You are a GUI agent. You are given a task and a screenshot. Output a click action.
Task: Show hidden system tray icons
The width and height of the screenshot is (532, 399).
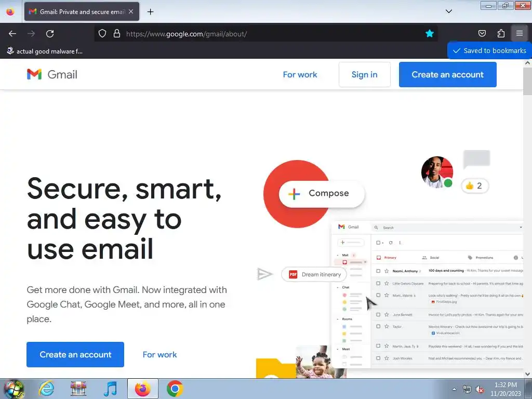point(454,389)
